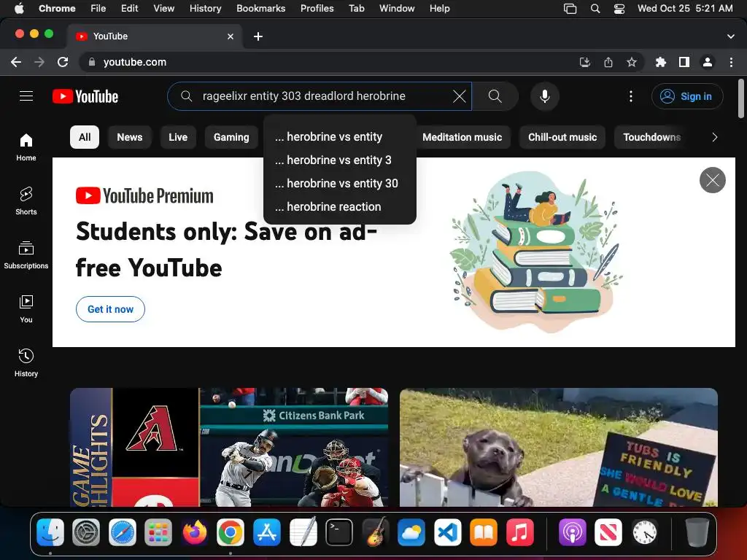The width and height of the screenshot is (747, 560).
Task: Open the YouTube settings three-dot menu
Action: [631, 96]
